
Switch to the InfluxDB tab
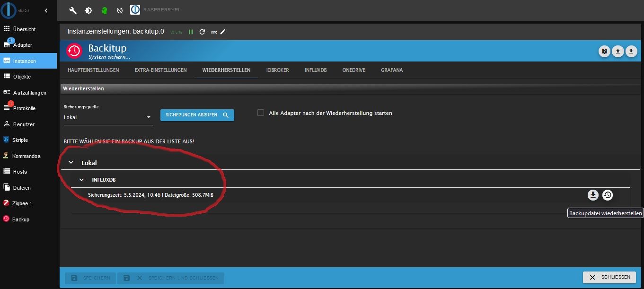(316, 70)
